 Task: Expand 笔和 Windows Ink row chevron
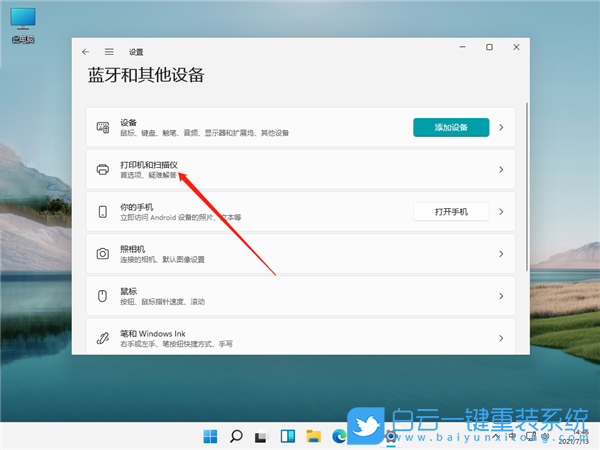pyautogui.click(x=501, y=338)
